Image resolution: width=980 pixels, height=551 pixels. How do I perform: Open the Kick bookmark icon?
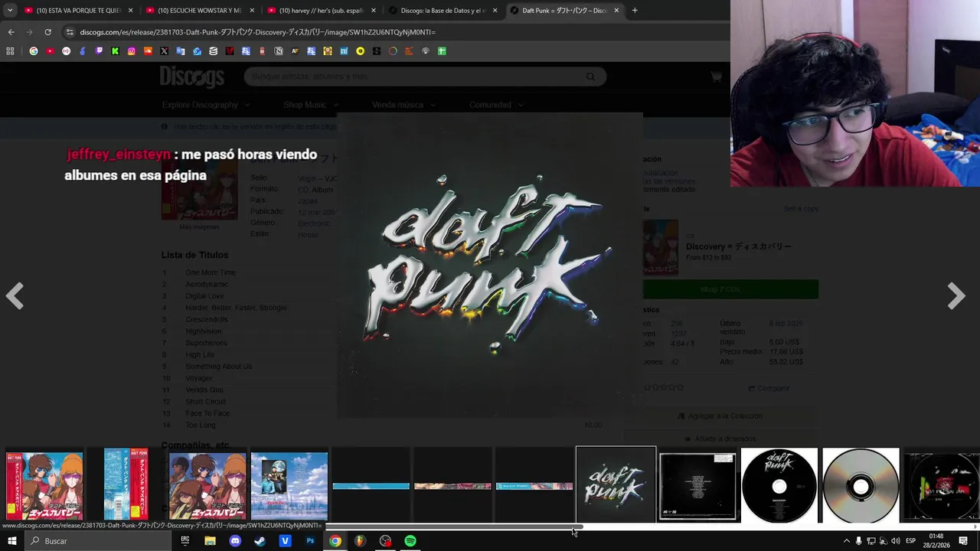click(x=115, y=51)
